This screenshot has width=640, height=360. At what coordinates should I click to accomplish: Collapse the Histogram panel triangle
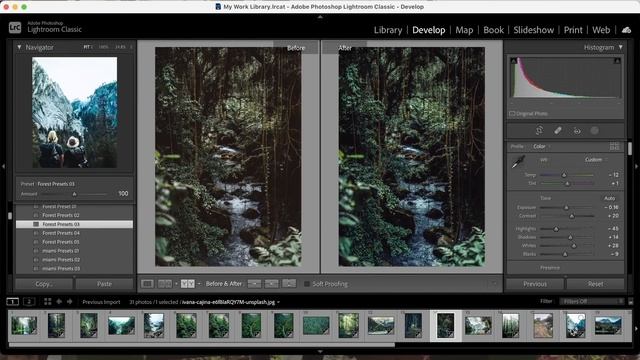tap(620, 47)
